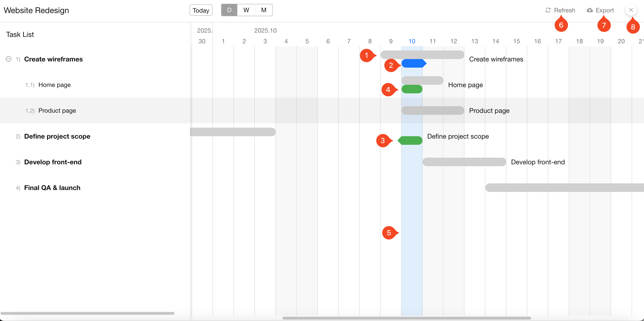
Task: Click the task list horizontal scrollbar
Action: pos(87,313)
